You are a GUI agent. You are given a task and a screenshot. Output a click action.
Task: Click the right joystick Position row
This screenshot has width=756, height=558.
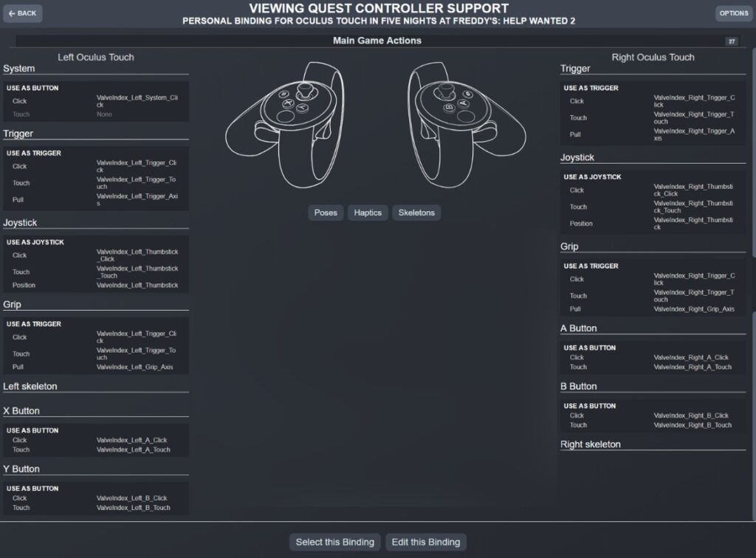coord(653,224)
